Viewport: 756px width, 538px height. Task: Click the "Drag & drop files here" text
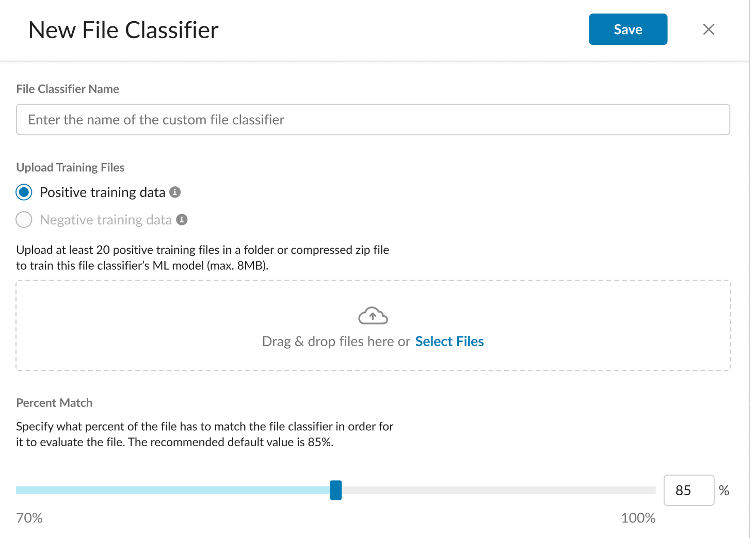point(335,341)
